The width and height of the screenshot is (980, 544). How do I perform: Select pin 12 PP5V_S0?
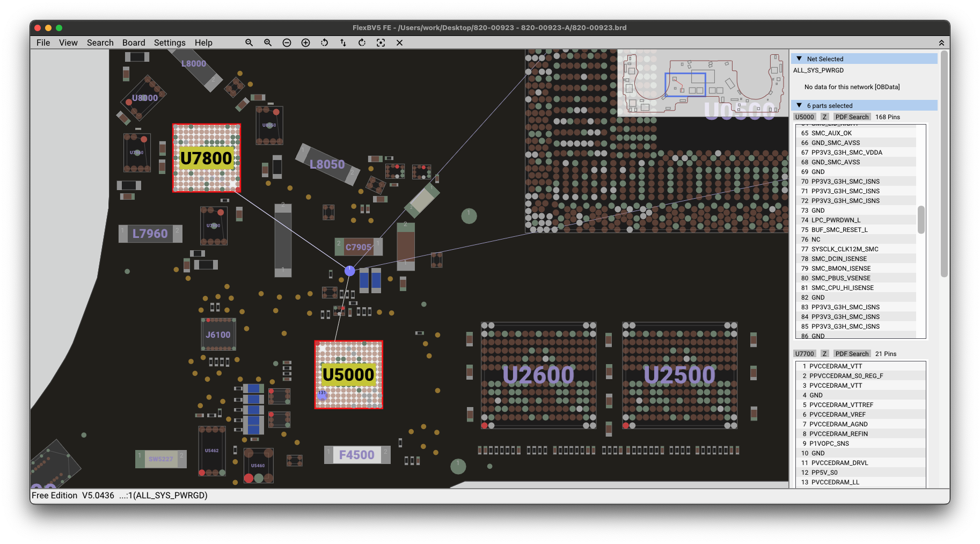[x=861, y=473]
